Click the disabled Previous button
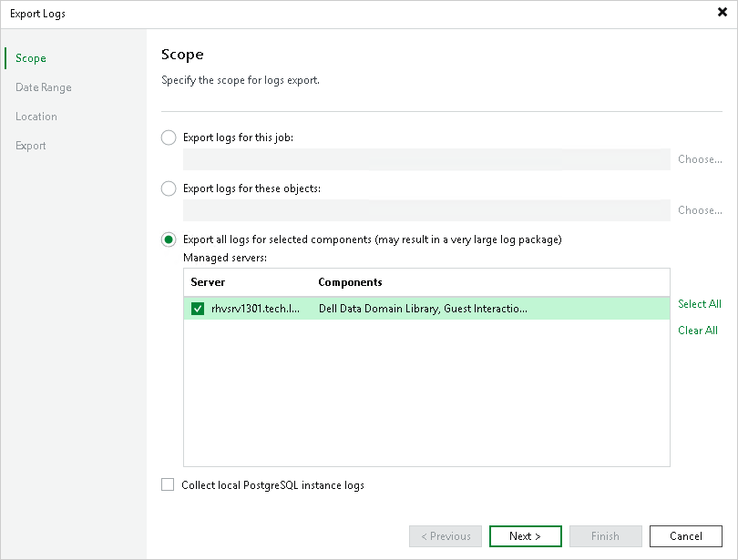 coord(445,536)
